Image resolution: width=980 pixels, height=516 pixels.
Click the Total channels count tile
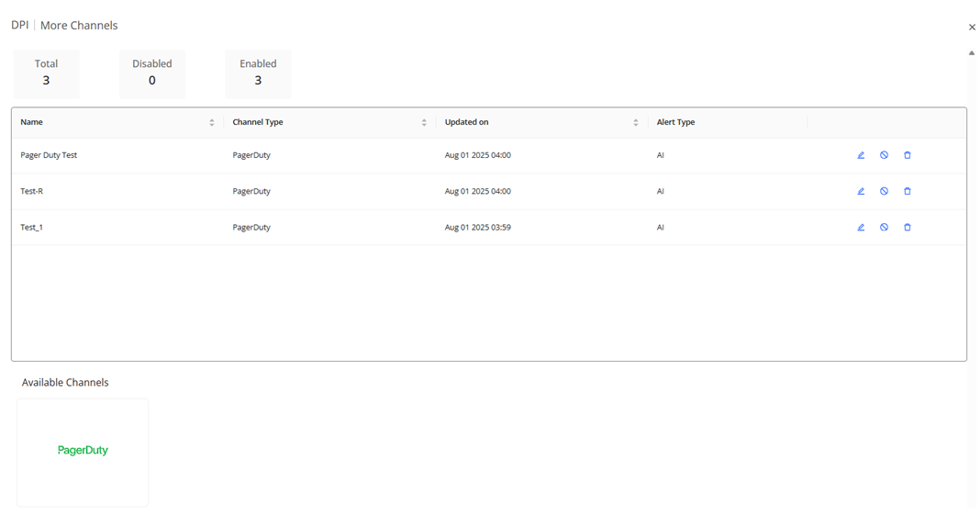coord(46,73)
